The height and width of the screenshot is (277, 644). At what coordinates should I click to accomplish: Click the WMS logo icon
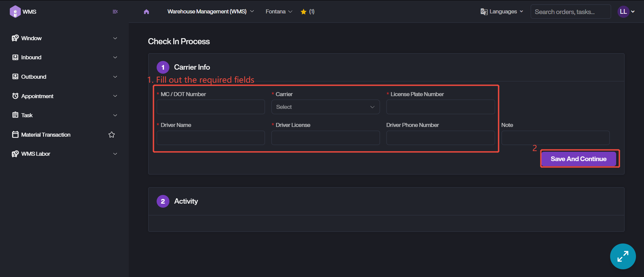click(15, 12)
